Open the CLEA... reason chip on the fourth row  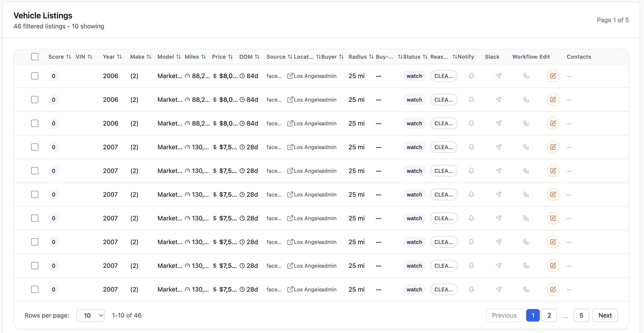point(444,147)
